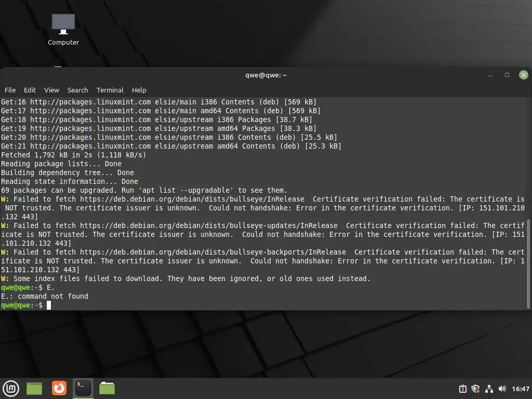This screenshot has height=399, width=532.
Task: Click the Get:21 upstream amd64 Contents line
Action: 171,146
